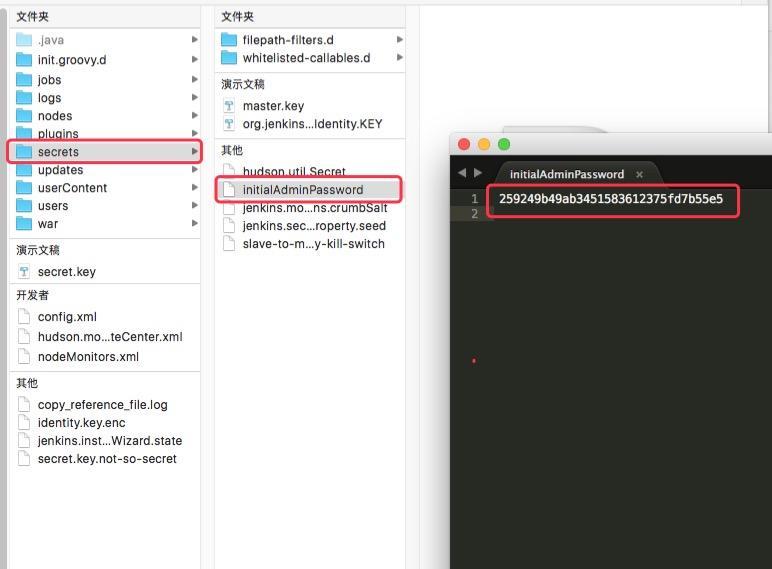This screenshot has height=569, width=772.
Task: Go back with the left arrow in editor
Action: (x=462, y=173)
